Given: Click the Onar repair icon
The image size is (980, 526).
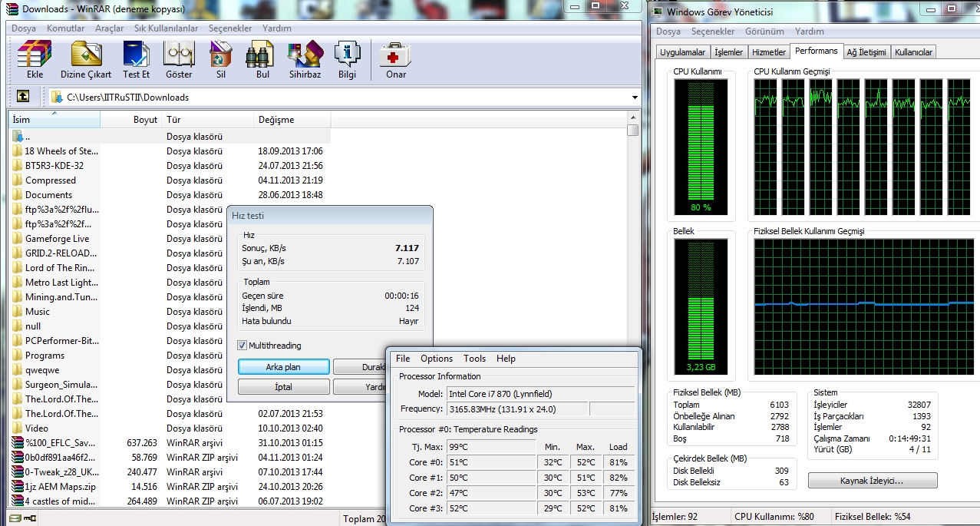Looking at the screenshot, I should click(x=396, y=55).
